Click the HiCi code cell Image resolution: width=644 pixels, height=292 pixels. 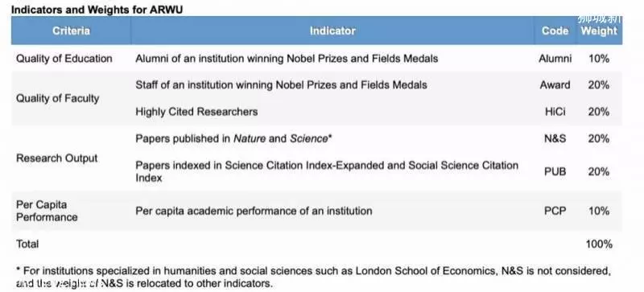tap(555, 112)
